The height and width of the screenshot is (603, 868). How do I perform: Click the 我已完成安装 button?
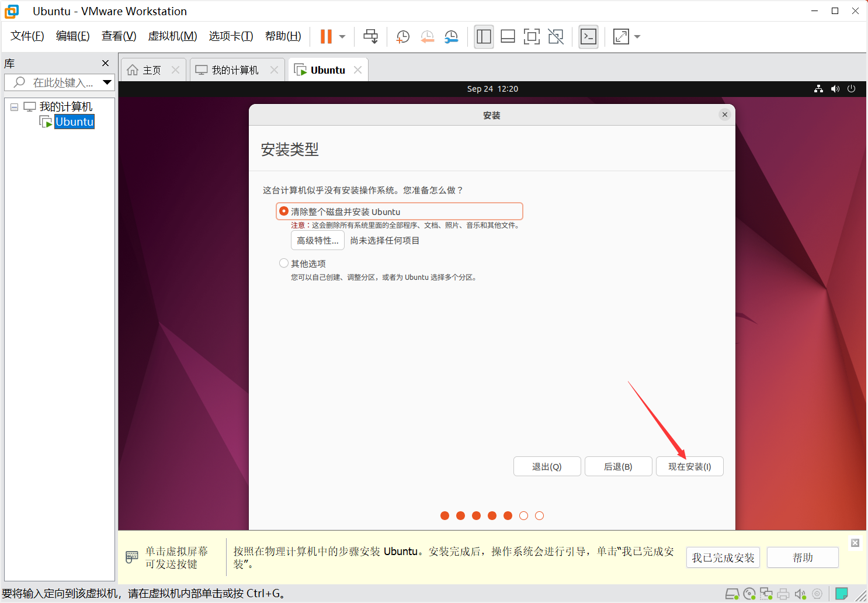pos(723,558)
